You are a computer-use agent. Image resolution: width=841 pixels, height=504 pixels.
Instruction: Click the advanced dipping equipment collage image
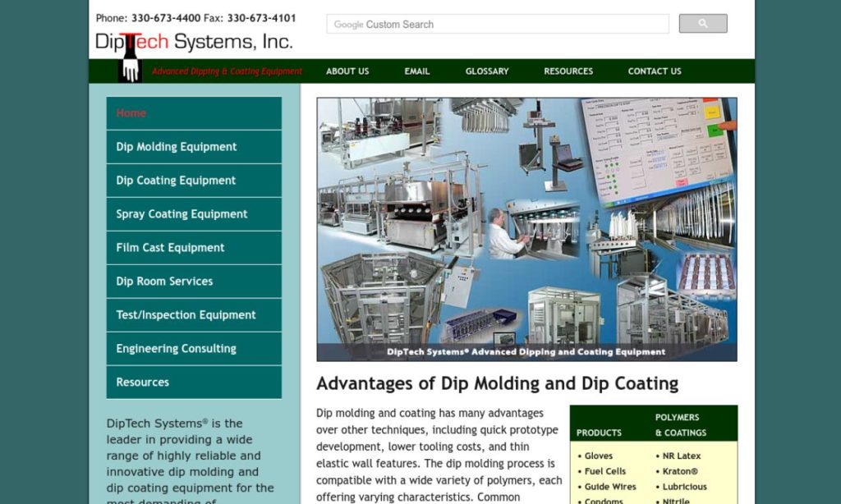click(526, 227)
